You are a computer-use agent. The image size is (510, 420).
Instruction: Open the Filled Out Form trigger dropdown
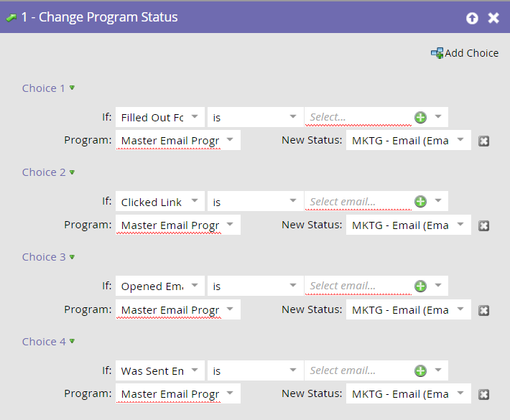pos(194,117)
